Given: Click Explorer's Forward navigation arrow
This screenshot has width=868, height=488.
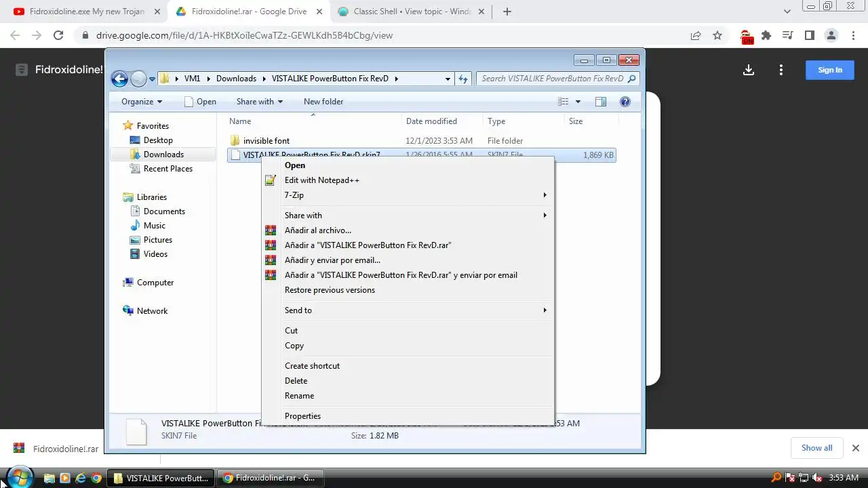Looking at the screenshot, I should [138, 79].
